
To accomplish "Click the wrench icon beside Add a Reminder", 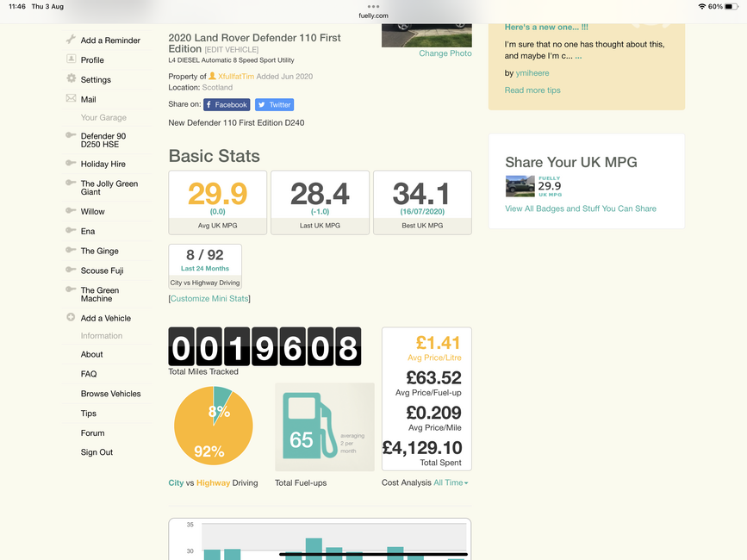I will point(71,39).
